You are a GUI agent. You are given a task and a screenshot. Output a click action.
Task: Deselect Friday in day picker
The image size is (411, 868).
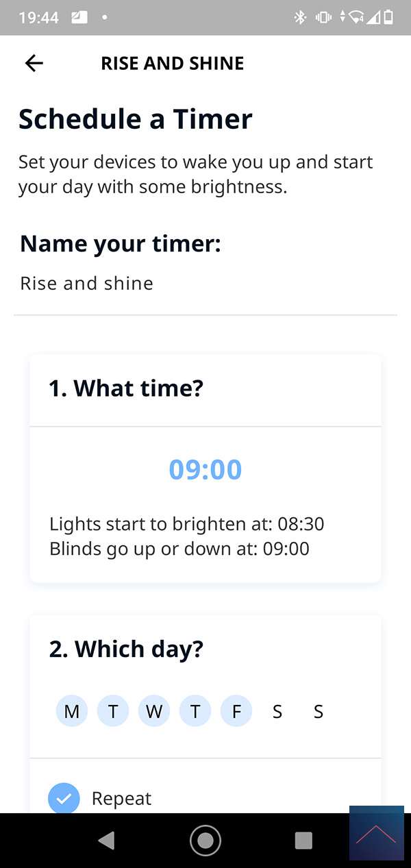[236, 711]
